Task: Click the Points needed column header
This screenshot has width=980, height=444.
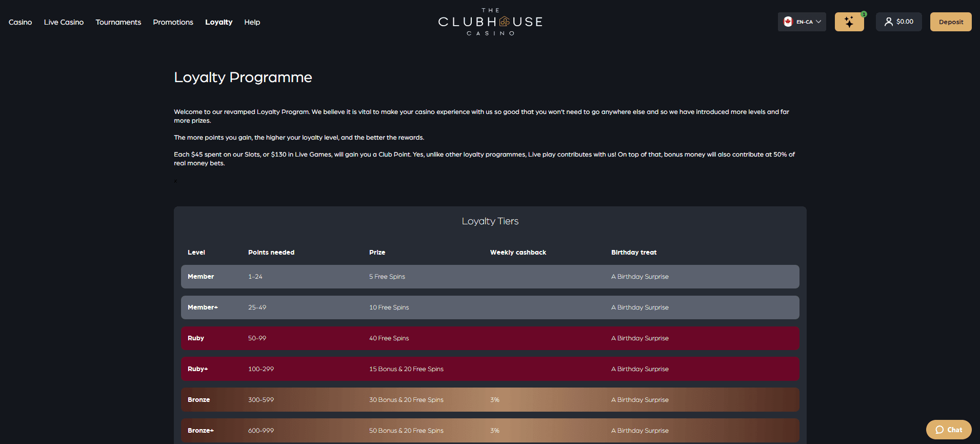Action: tap(271, 252)
